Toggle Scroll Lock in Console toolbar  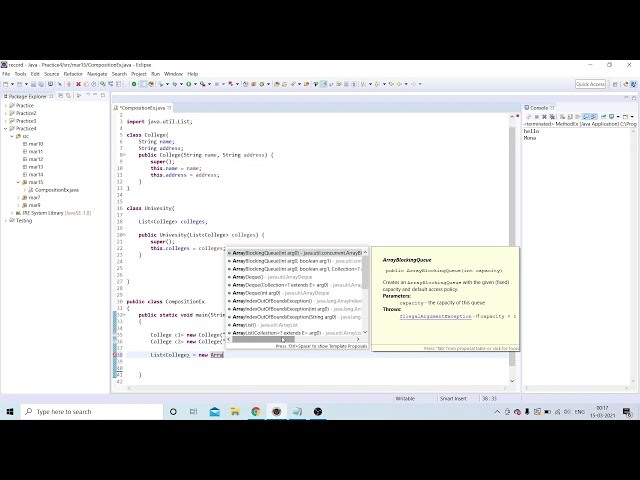click(x=570, y=117)
